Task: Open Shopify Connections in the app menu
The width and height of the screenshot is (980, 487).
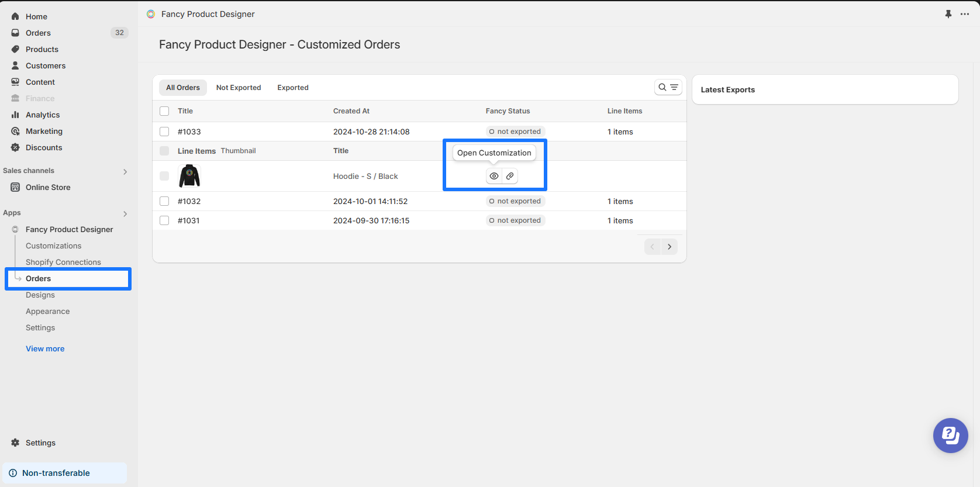Action: pos(63,263)
